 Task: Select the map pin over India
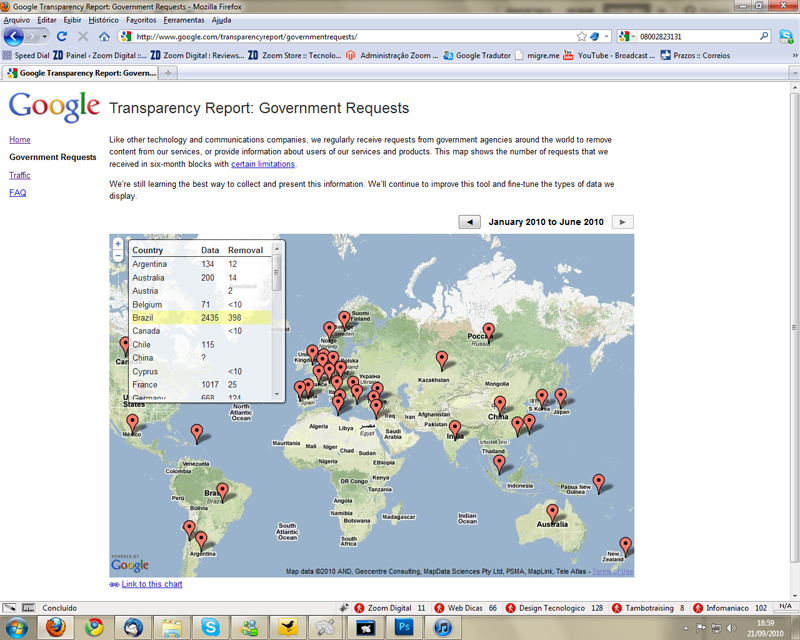455,430
